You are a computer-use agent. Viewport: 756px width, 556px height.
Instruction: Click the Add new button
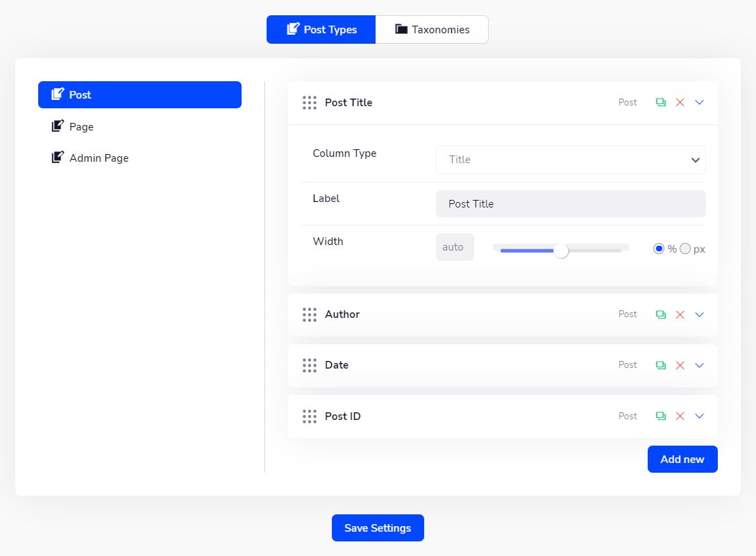coord(682,460)
